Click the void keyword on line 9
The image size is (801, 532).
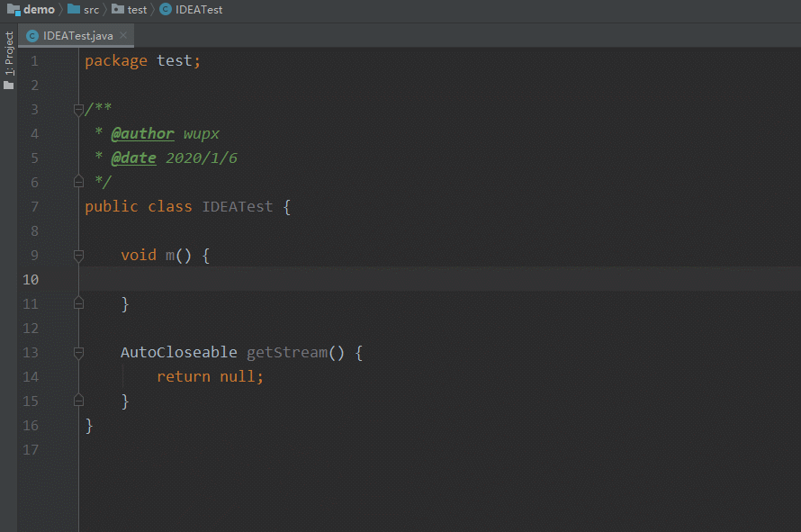point(139,255)
